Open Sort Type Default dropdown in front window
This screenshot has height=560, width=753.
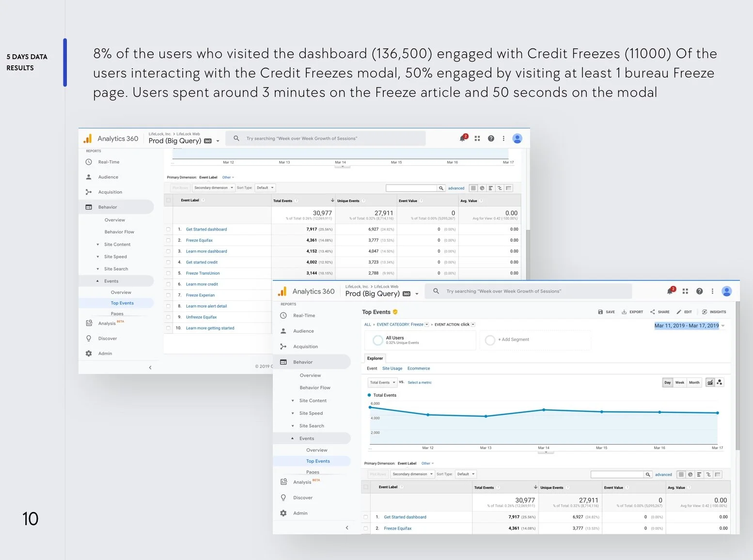point(466,474)
